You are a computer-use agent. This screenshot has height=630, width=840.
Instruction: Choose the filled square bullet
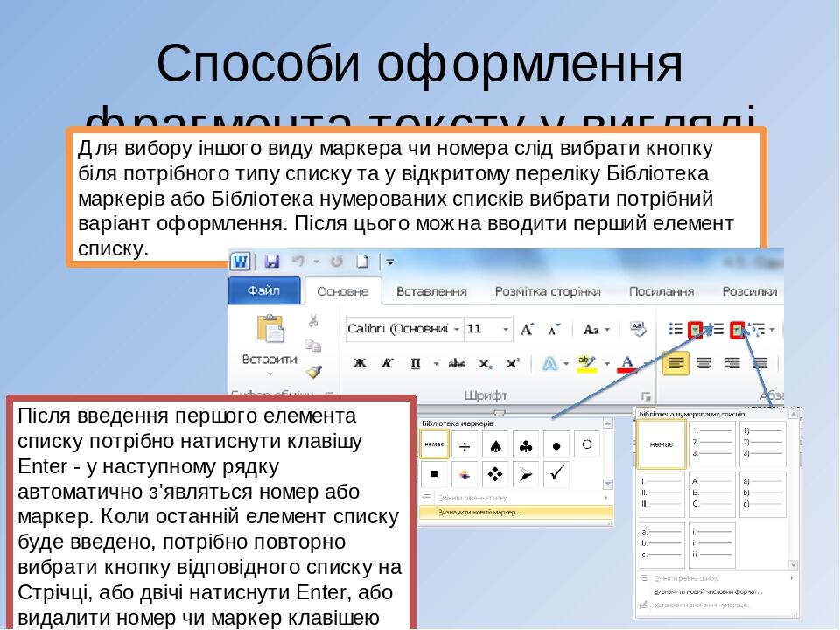435,474
